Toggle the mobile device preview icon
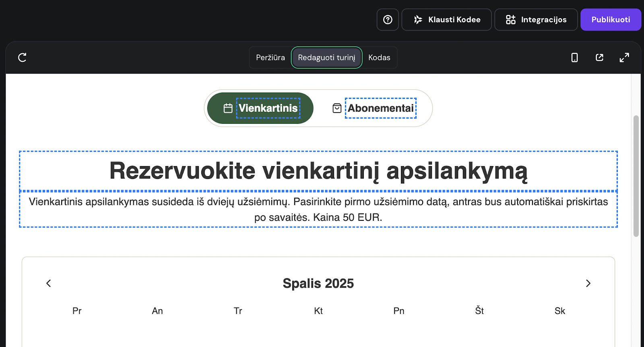Image resolution: width=644 pixels, height=347 pixels. tap(574, 57)
